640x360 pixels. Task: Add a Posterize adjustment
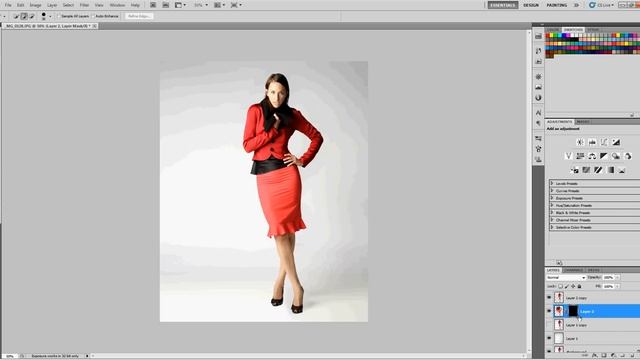pos(586,170)
